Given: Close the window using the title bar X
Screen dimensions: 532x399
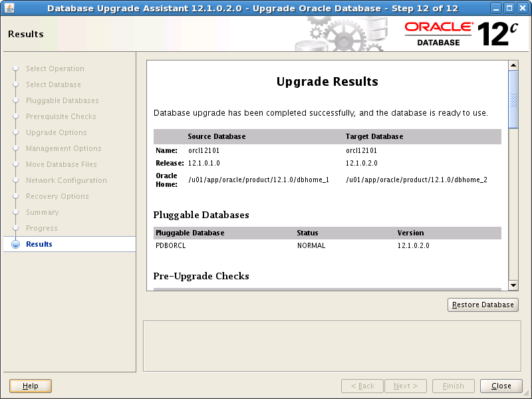Looking at the screenshot, I should (x=523, y=8).
